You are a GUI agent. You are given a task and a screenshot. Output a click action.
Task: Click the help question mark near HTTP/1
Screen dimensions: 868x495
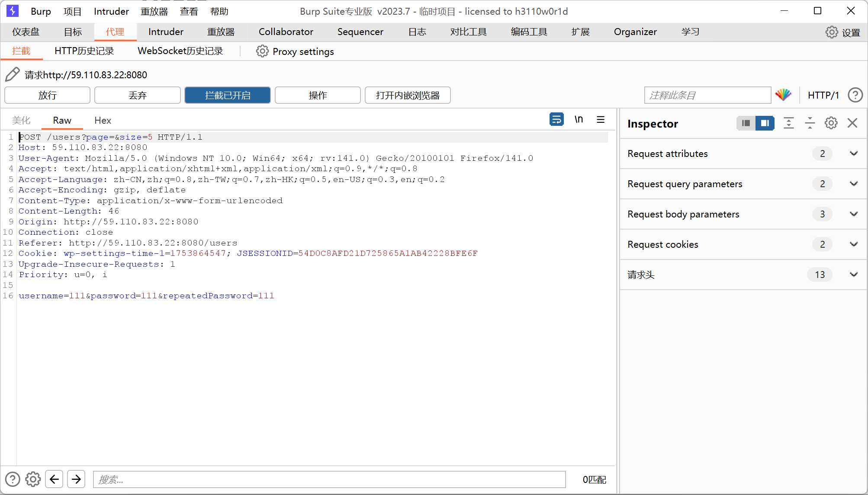(855, 95)
